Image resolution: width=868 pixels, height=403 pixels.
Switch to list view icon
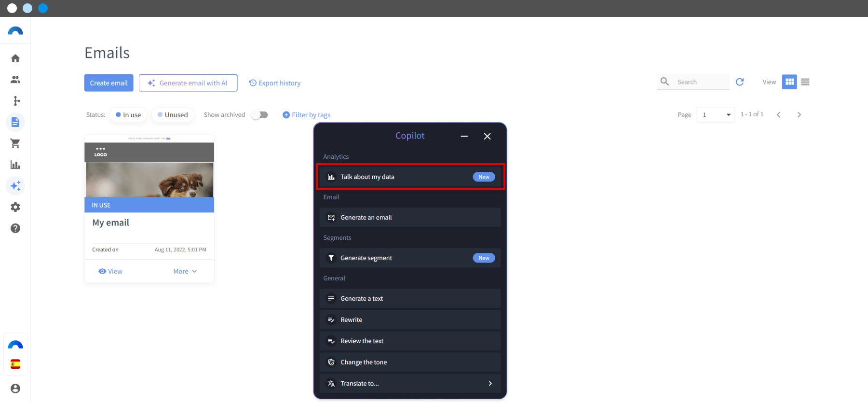805,82
